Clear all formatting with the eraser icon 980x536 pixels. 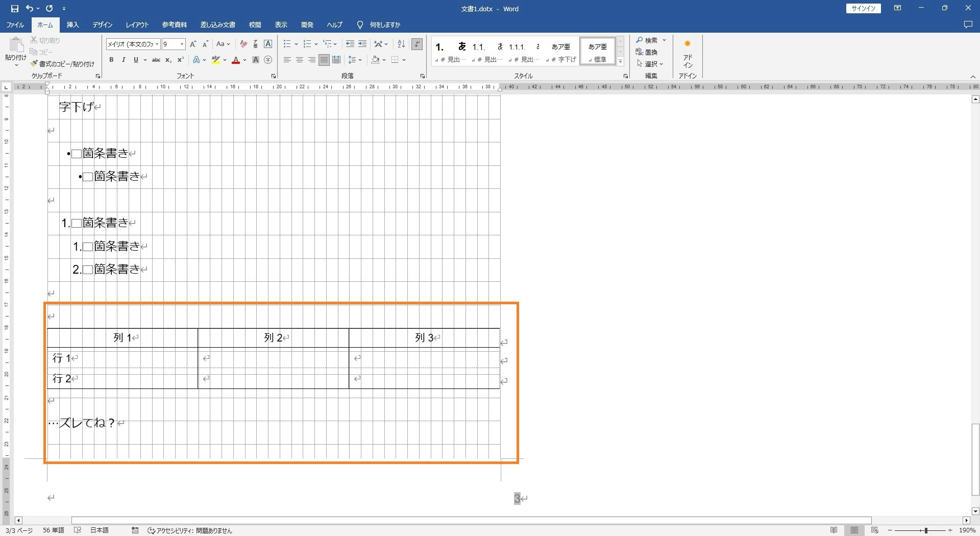click(243, 44)
